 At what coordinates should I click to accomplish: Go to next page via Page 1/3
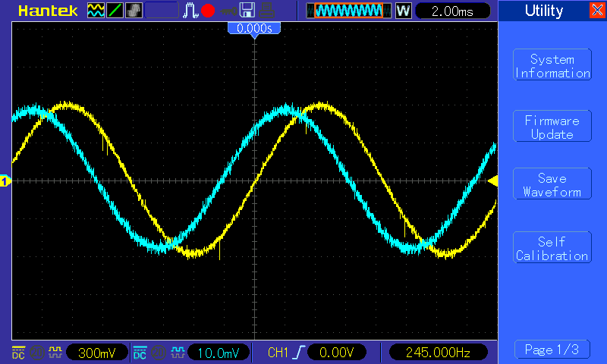tap(552, 350)
